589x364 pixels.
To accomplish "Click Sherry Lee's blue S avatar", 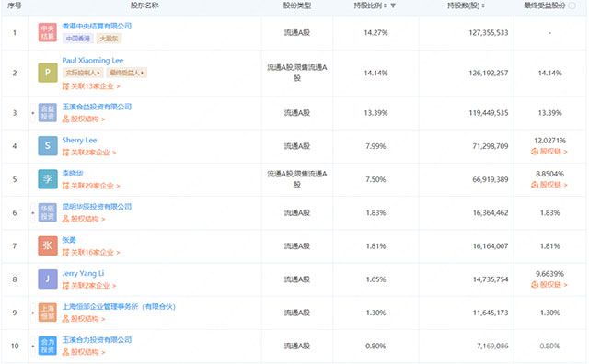I will click(x=48, y=146).
